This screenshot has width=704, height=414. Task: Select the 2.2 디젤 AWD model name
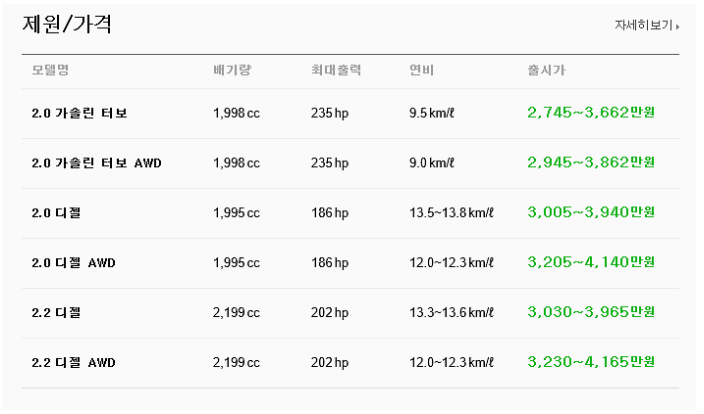coord(73,362)
